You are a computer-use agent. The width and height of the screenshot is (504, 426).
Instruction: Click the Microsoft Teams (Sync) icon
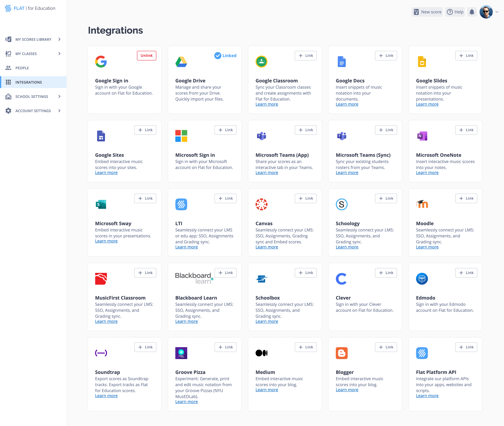point(342,136)
